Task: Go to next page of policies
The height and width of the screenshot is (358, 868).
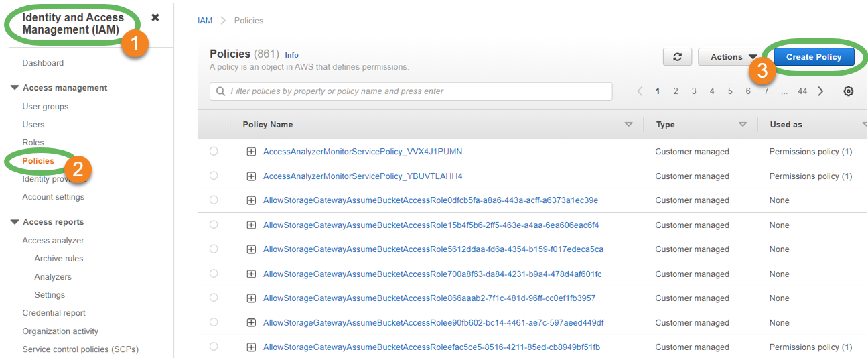Action: point(820,91)
